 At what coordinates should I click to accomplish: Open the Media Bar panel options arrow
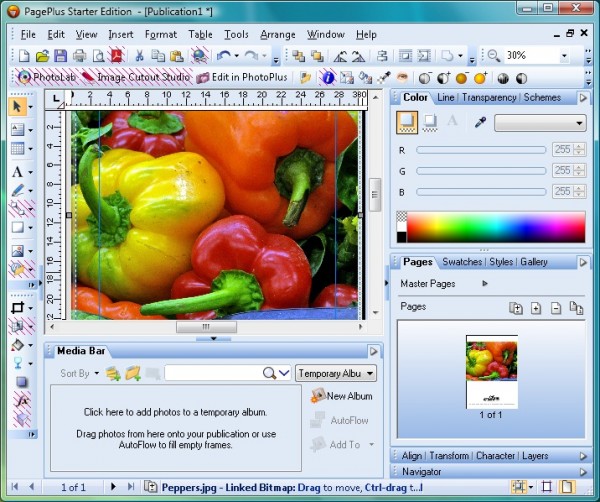pos(373,351)
